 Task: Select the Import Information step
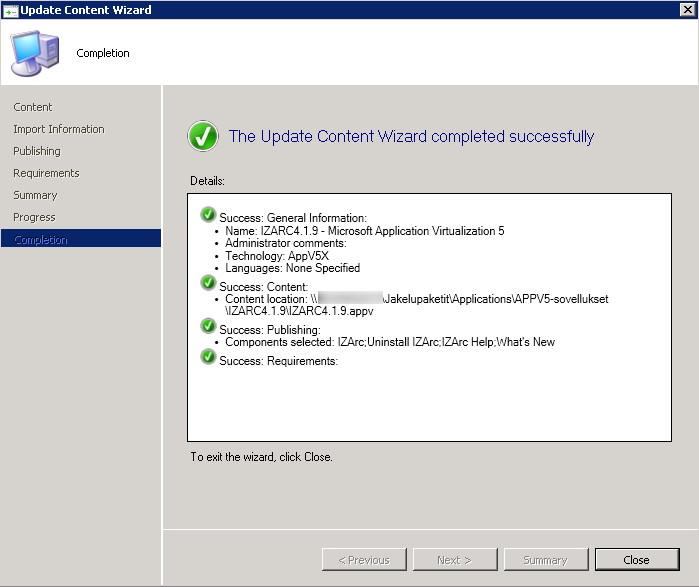pyautogui.click(x=58, y=129)
